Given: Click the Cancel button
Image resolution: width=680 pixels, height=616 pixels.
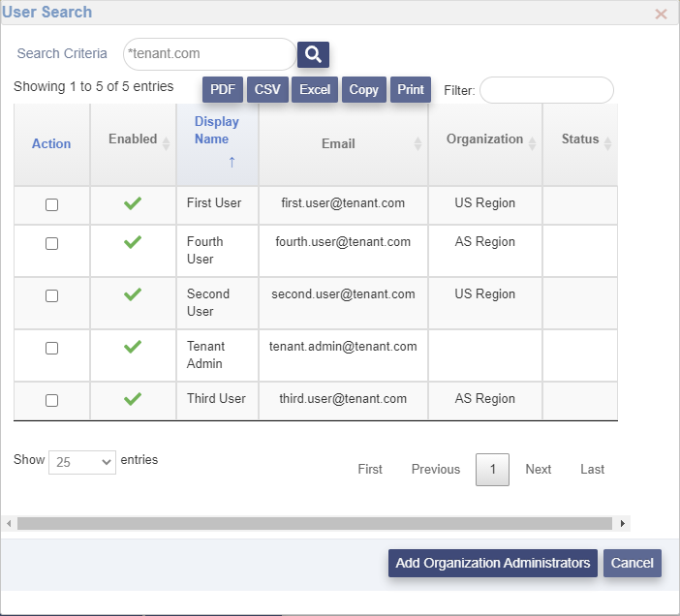Looking at the screenshot, I should tap(632, 563).
